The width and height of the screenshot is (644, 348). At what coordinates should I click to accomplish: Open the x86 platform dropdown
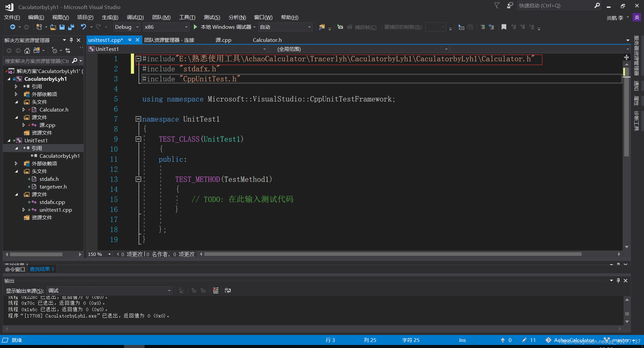(186, 27)
